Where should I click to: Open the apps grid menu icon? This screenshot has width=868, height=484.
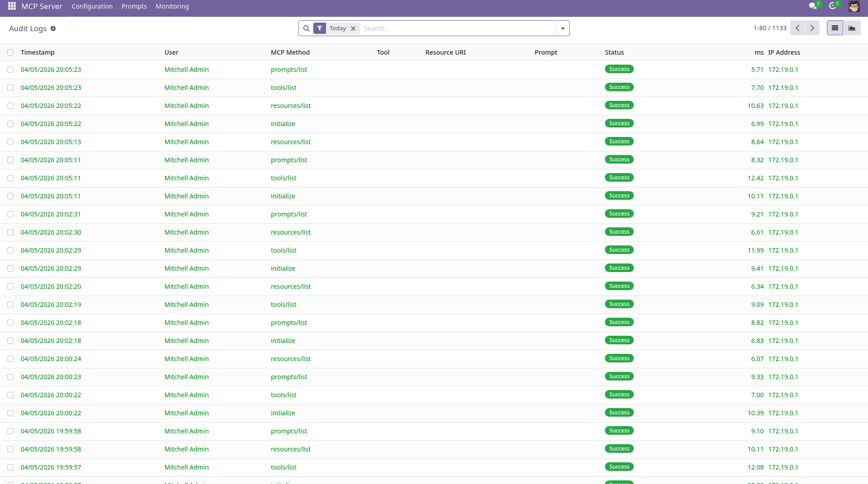click(x=11, y=6)
